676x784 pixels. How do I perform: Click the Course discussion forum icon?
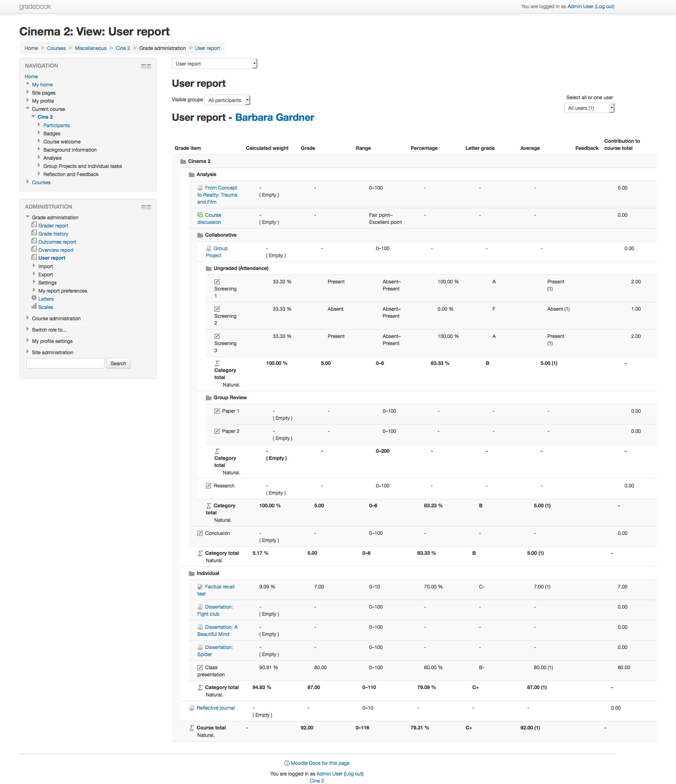[x=200, y=215]
